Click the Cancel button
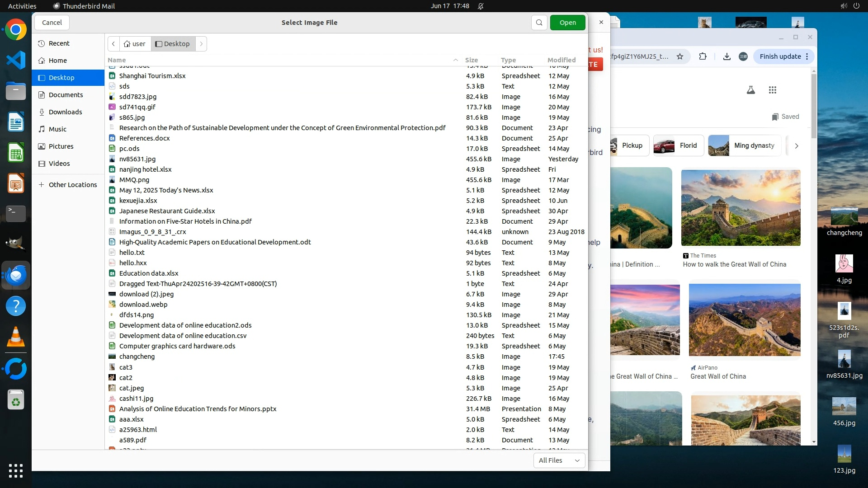Viewport: 868px width, 488px height. [x=52, y=23]
